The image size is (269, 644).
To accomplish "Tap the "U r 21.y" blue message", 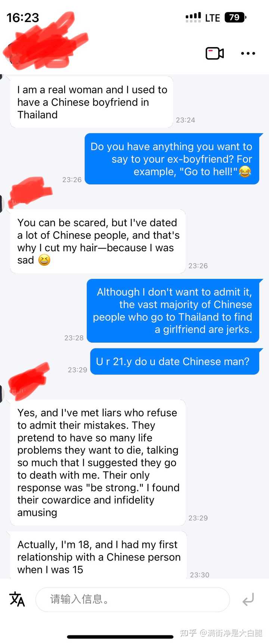I will pos(174,361).
